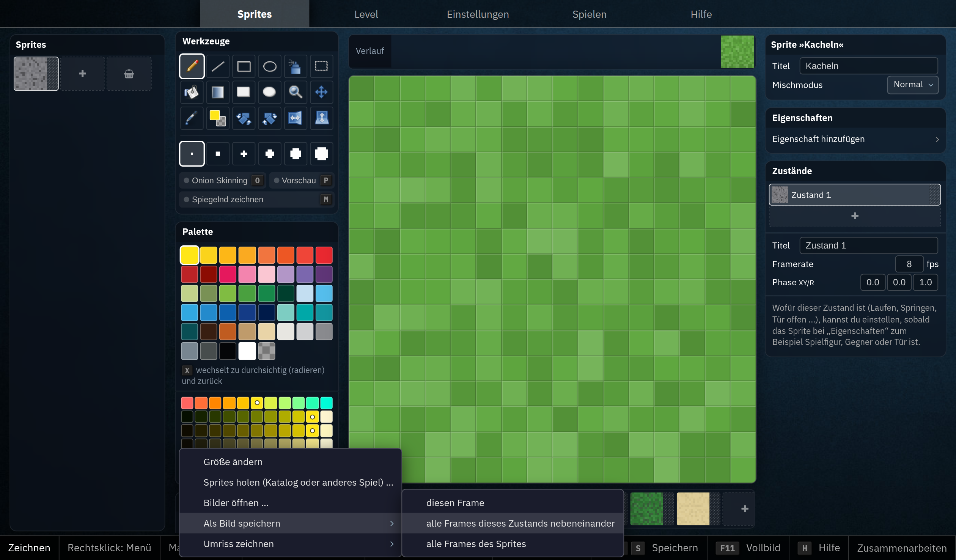Flip sprite vertically with the up-down icon

tap(321, 118)
